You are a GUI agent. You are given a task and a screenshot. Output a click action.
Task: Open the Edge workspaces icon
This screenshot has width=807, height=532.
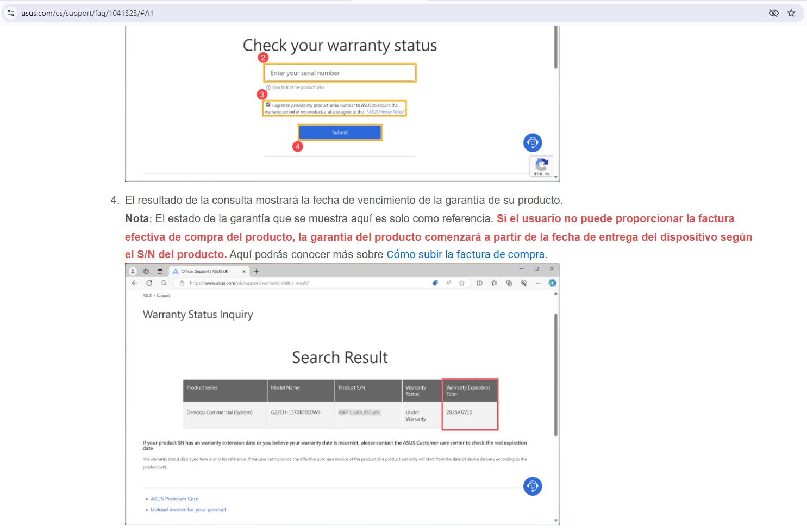pyautogui.click(x=146, y=271)
